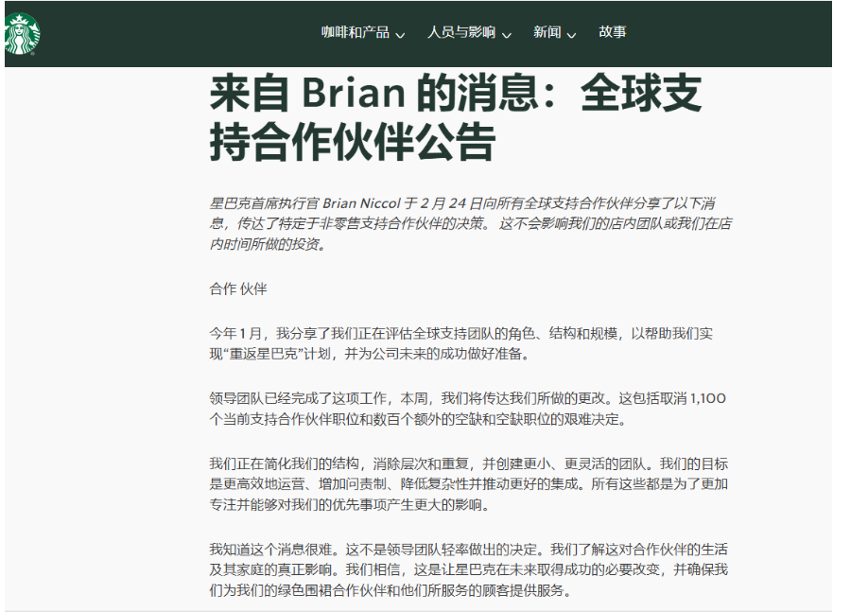868x612 pixels.
Task: Go to the 故事 page
Action: tap(613, 32)
